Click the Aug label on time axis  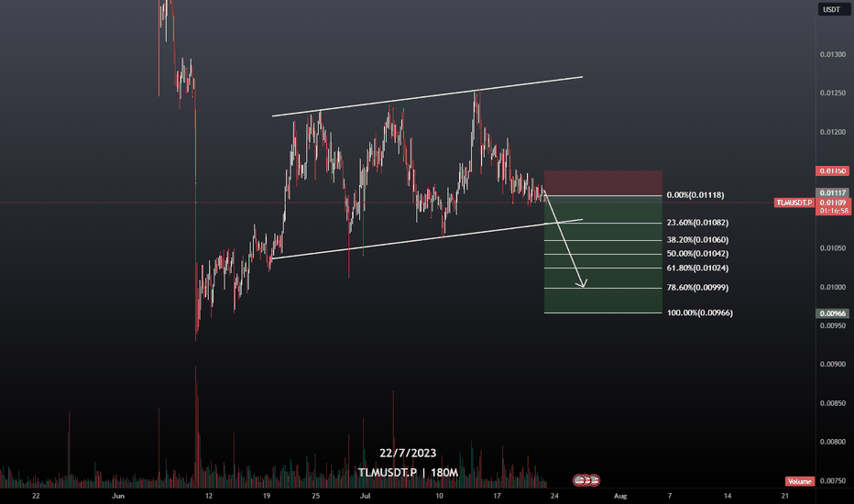(x=620, y=496)
